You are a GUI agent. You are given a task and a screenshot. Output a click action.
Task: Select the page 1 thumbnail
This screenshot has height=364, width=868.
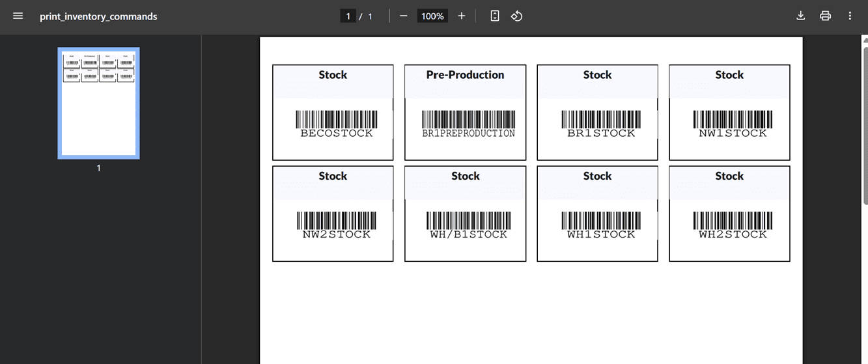coord(98,103)
